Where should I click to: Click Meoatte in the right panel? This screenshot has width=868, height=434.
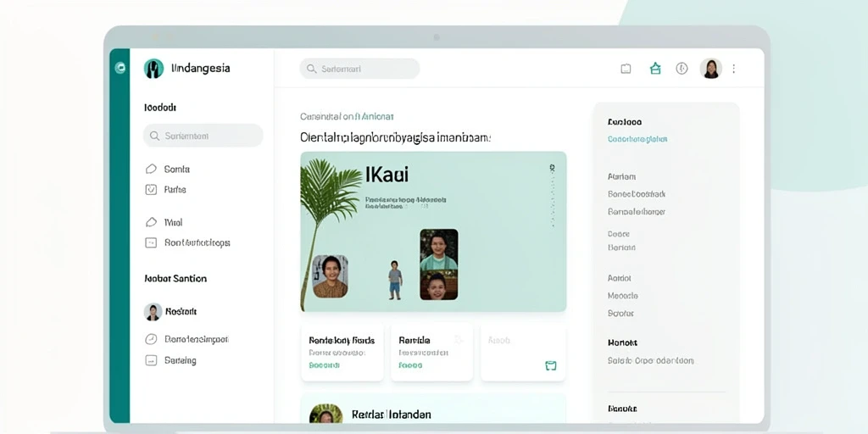pos(623,296)
